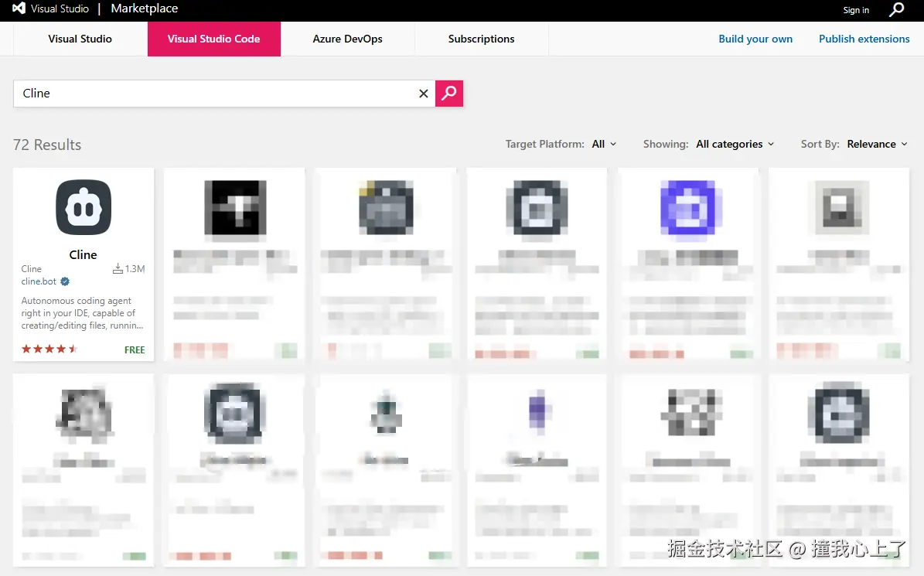
Task: Open the Azure DevOps tab
Action: pos(348,39)
